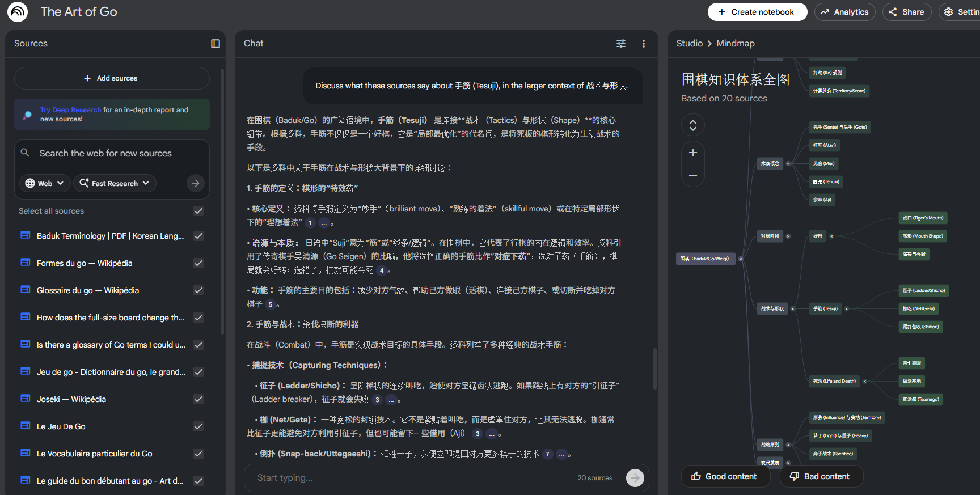
Task: Uncheck Is there a glossary of Go terms source
Action: [198, 345]
